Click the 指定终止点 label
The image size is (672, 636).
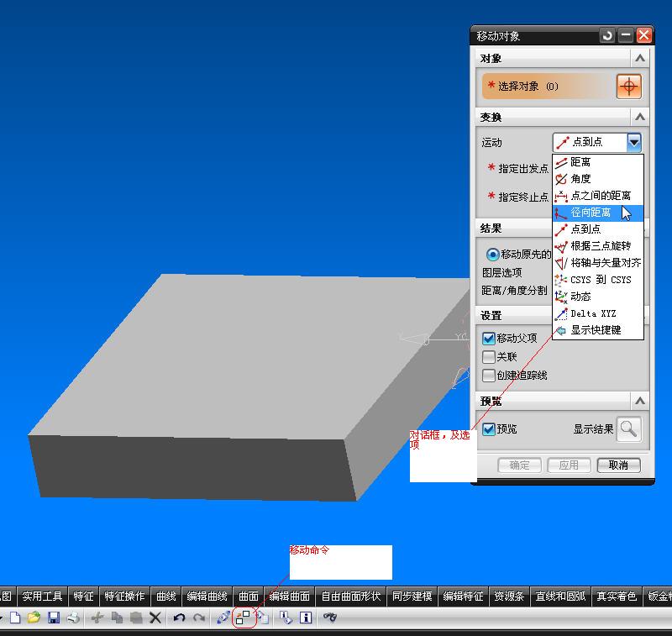click(523, 197)
